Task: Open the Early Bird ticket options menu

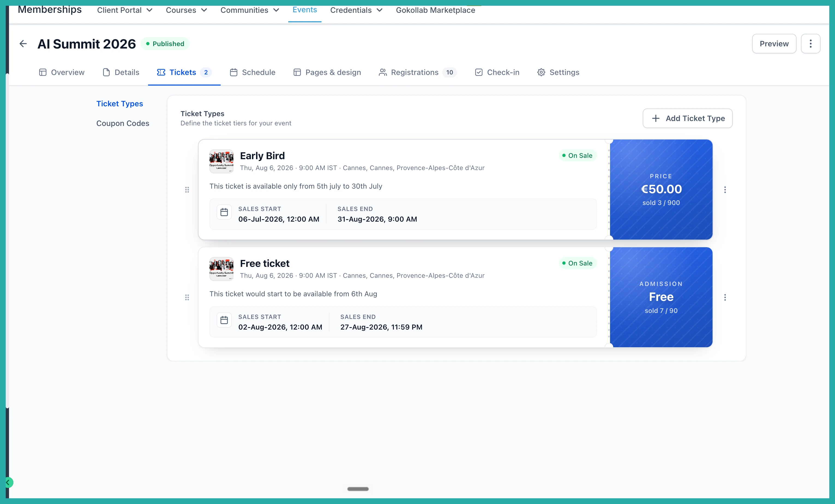Action: [x=725, y=190]
